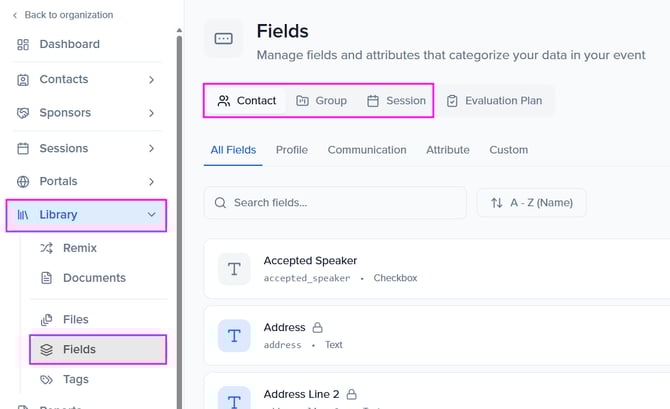Screen dimensions: 670x409
Task: Click the Files icon in sidebar
Action: tap(46, 320)
